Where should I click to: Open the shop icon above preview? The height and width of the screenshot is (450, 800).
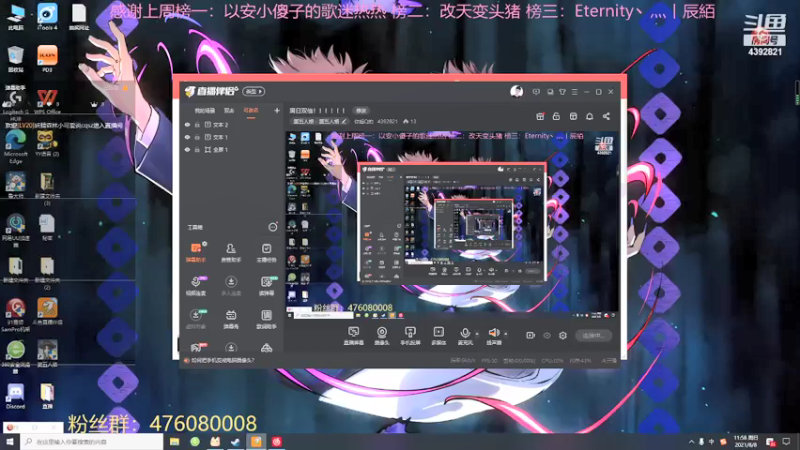pyautogui.click(x=573, y=116)
